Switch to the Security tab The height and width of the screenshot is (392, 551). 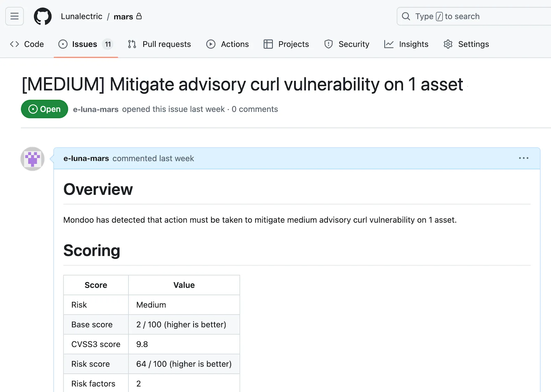click(346, 44)
